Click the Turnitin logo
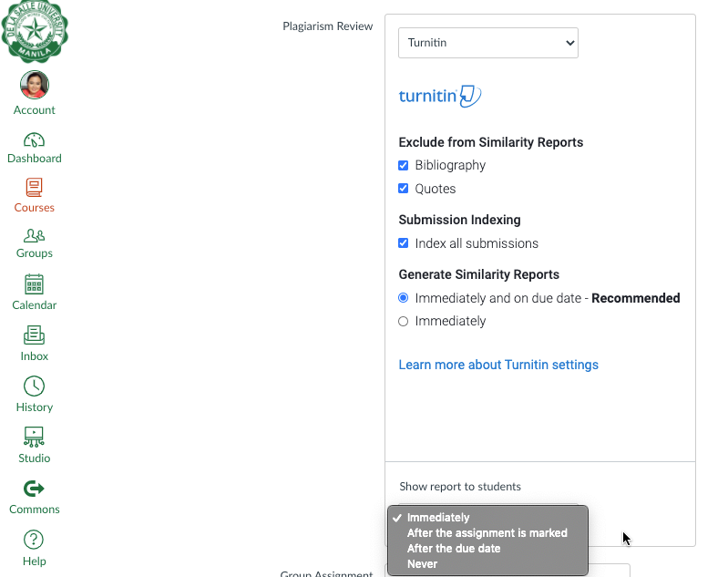This screenshot has height=577, width=728. (440, 97)
